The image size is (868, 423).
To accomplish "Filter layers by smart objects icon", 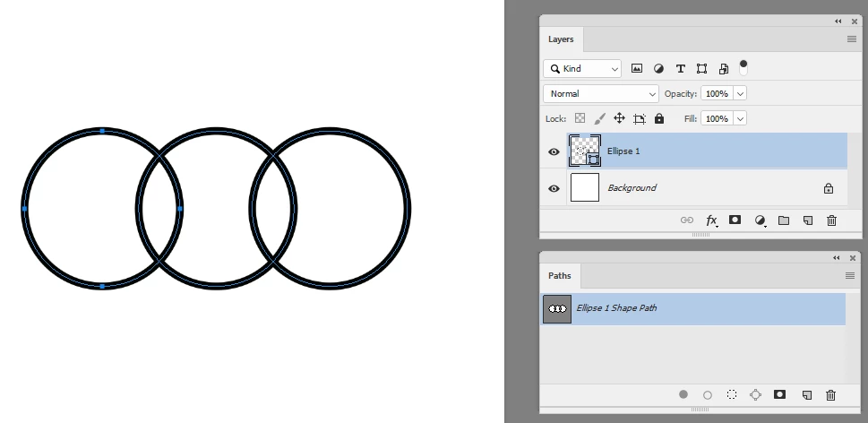I will (x=724, y=69).
